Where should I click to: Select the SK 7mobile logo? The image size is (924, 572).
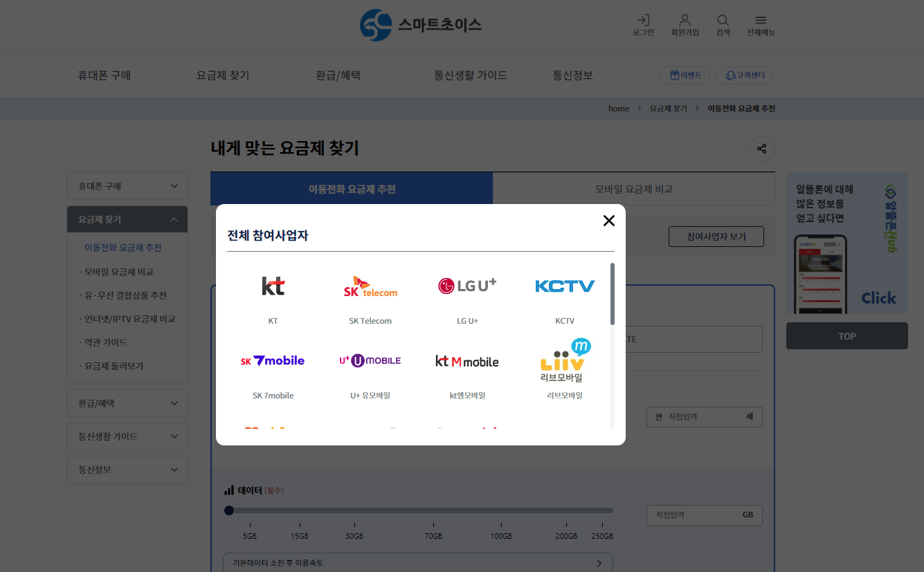click(x=273, y=360)
